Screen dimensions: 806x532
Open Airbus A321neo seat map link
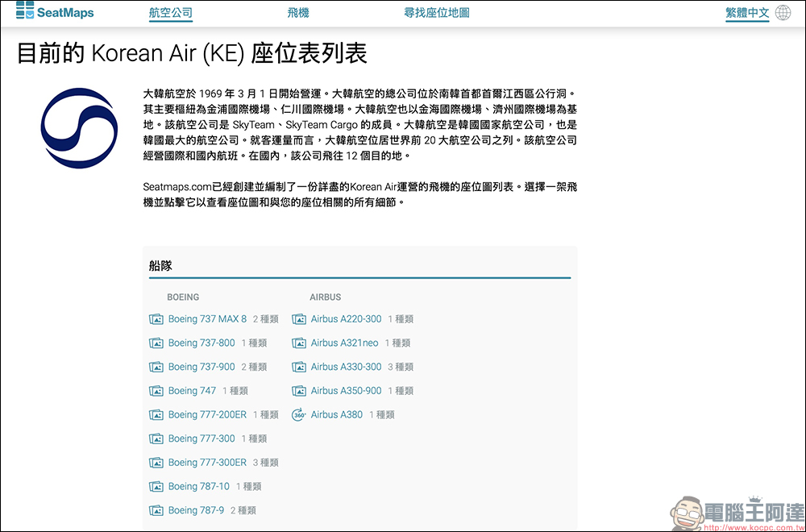345,343
